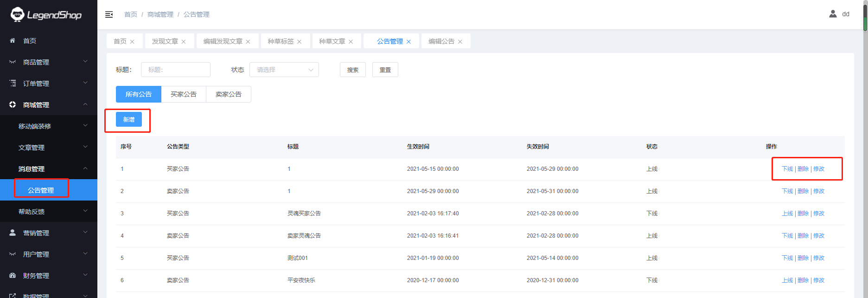868x298 pixels.
Task: Open the 种草文章 page tab
Action: pos(332,41)
